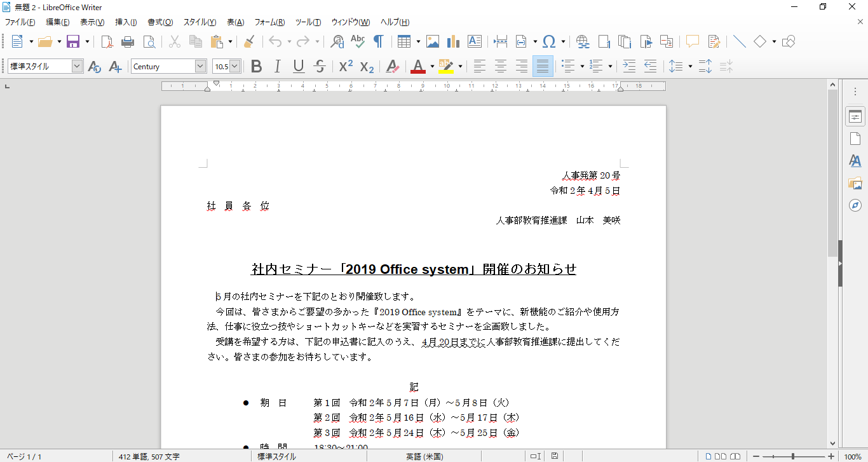Insert special character Omega icon

549,42
